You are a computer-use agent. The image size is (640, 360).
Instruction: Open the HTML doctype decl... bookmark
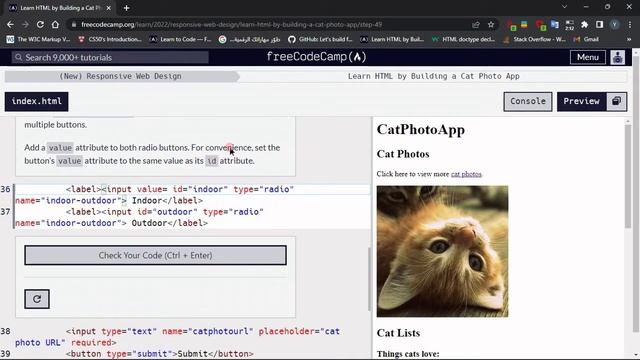pyautogui.click(x=463, y=39)
